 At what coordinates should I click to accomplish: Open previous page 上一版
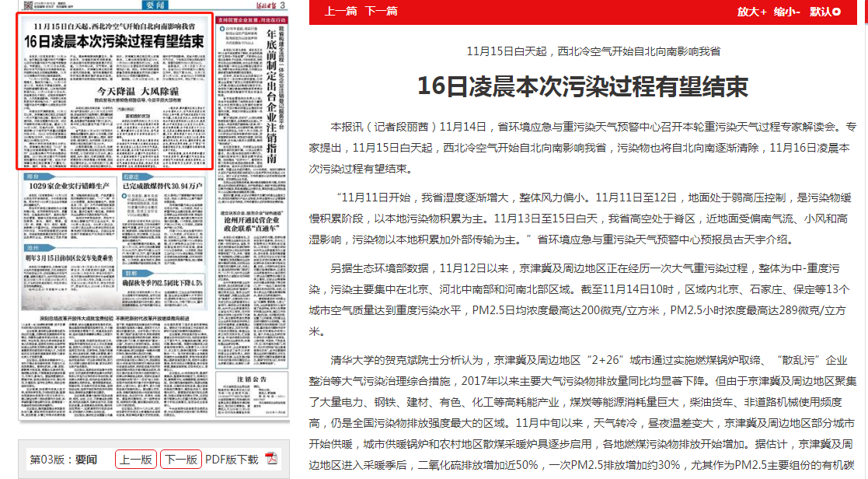pyautogui.click(x=136, y=460)
